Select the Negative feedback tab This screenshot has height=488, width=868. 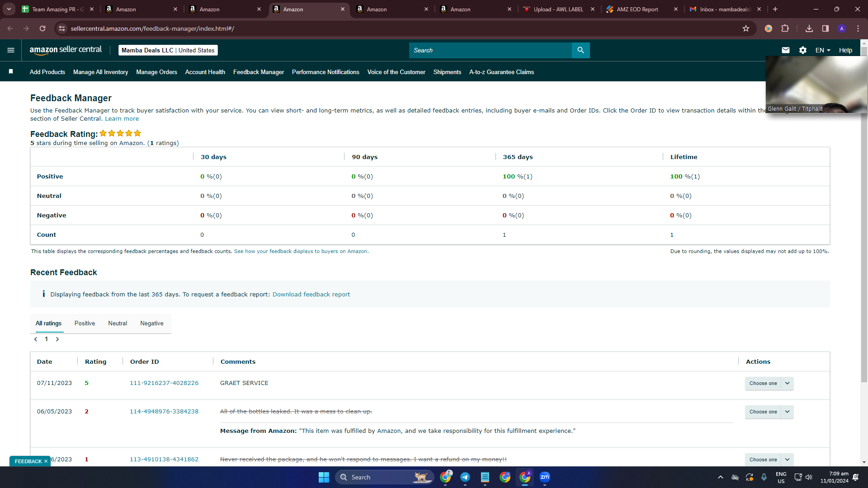[152, 324]
